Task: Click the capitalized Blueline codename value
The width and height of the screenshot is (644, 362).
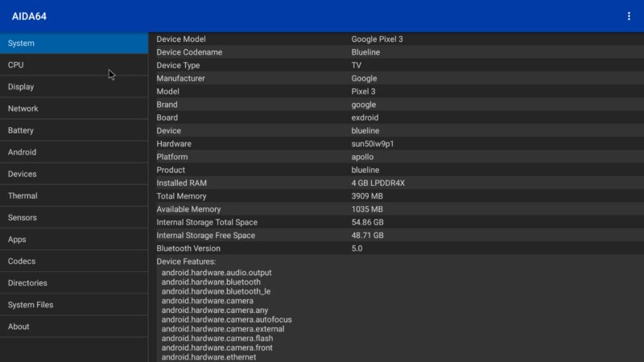Action: 365,52
